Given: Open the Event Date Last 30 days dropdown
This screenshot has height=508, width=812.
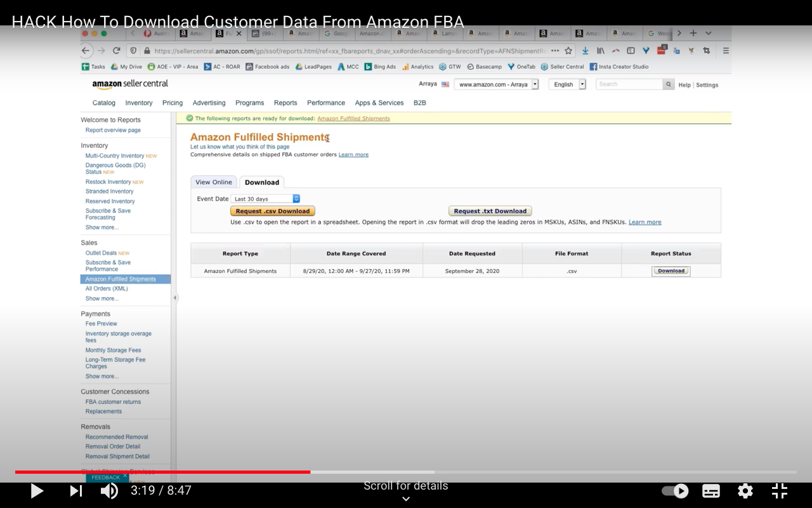Looking at the screenshot, I should click(x=266, y=199).
